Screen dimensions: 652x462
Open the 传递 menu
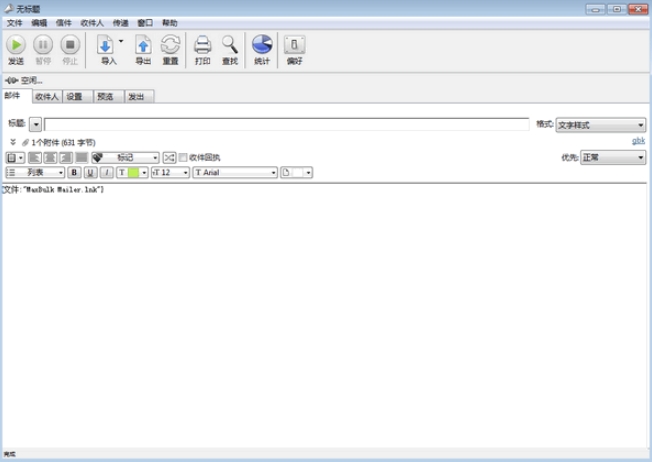[121, 23]
